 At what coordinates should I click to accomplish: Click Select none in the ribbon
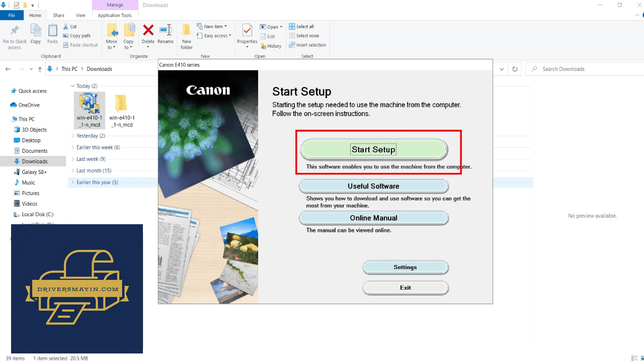click(304, 36)
